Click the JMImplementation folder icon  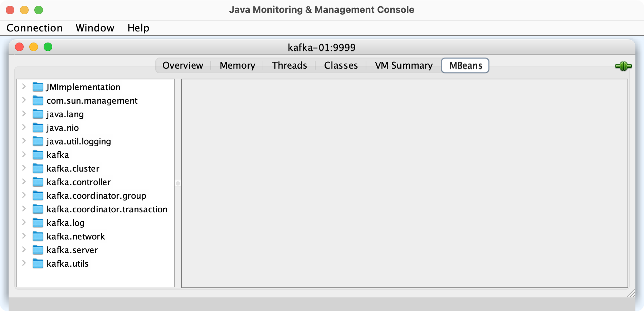[x=38, y=87]
